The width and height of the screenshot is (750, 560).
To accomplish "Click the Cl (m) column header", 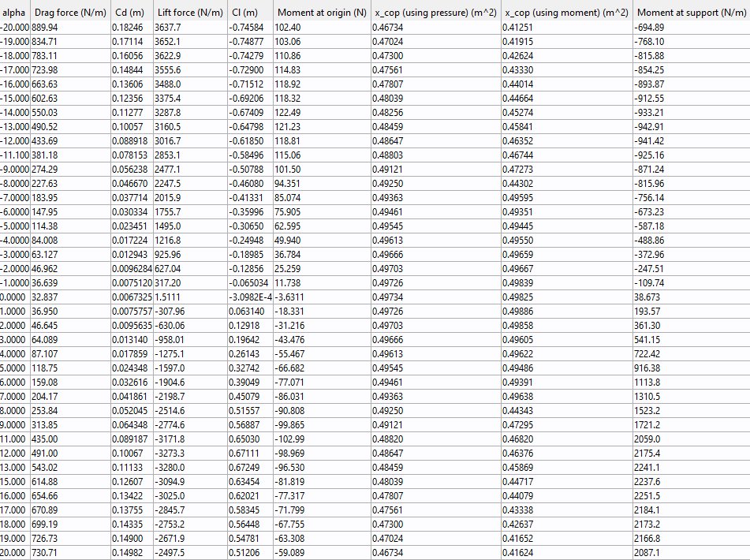I will [251, 13].
